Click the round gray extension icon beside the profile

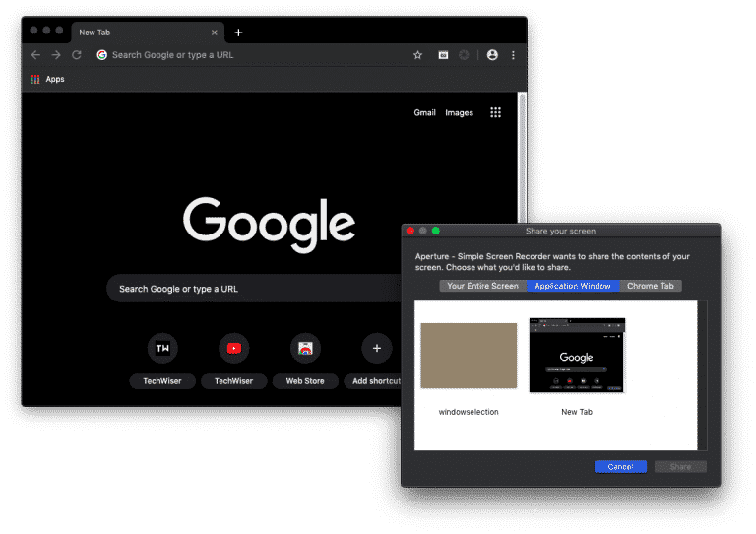[464, 55]
